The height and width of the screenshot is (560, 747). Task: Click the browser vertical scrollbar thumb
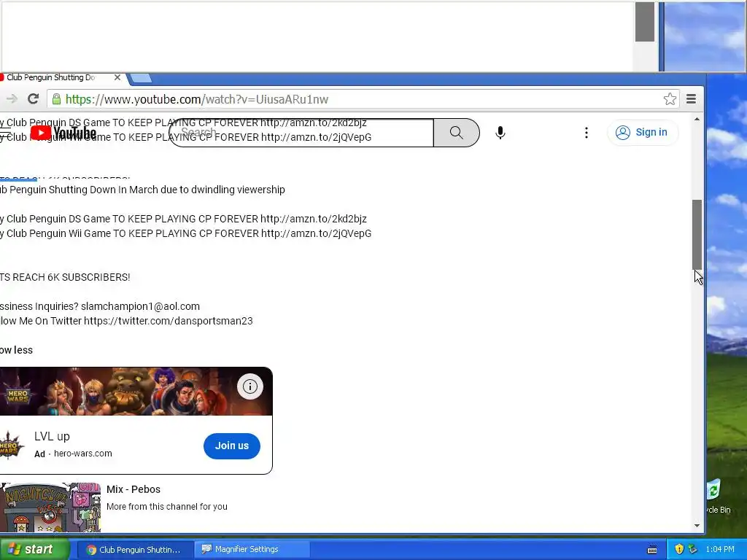697,235
